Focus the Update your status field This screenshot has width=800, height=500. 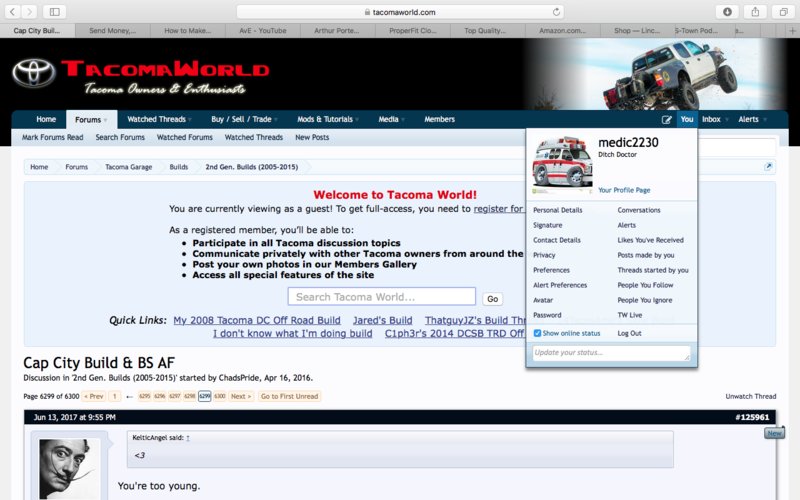612,353
